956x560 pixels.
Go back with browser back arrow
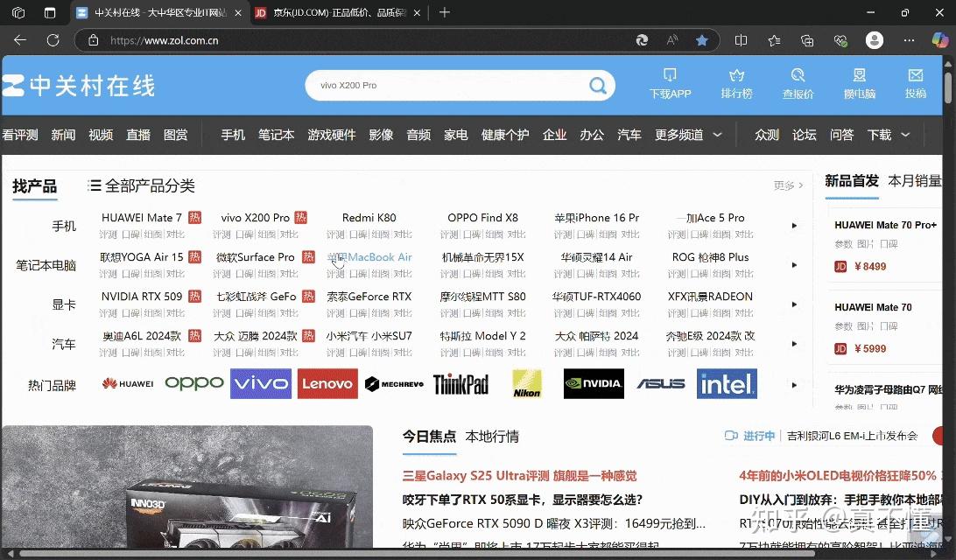click(20, 40)
